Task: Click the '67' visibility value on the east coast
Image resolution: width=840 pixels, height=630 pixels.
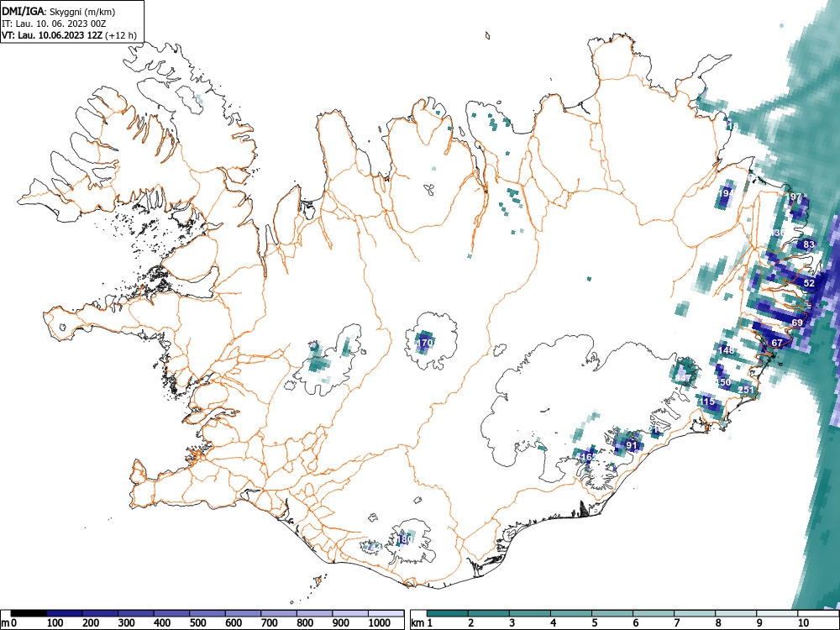Action: point(777,343)
